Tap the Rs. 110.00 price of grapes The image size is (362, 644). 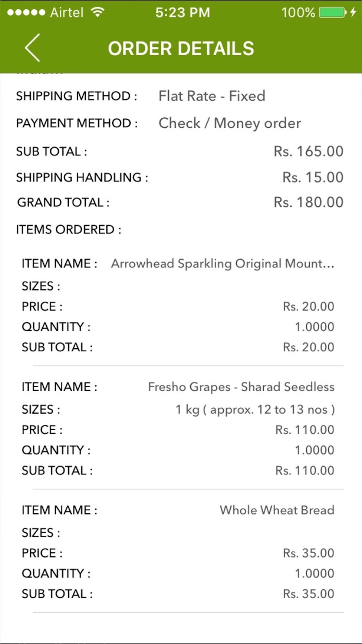tap(305, 430)
